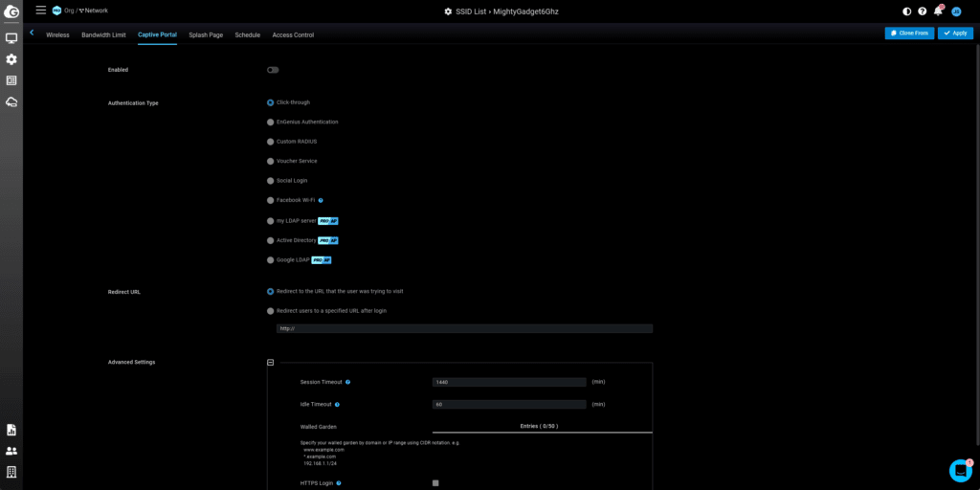Open the gear settings icon in sidebar

tap(11, 59)
